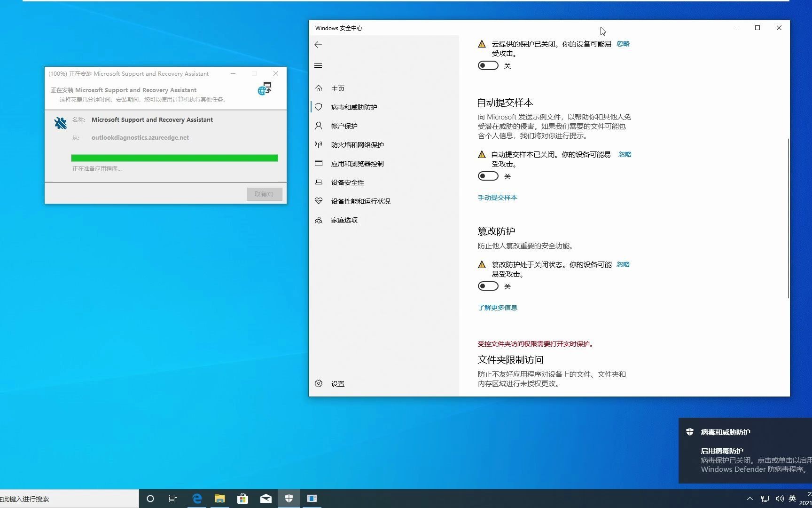Click the volume speaker tray icon
This screenshot has width=812, height=508.
(x=780, y=499)
